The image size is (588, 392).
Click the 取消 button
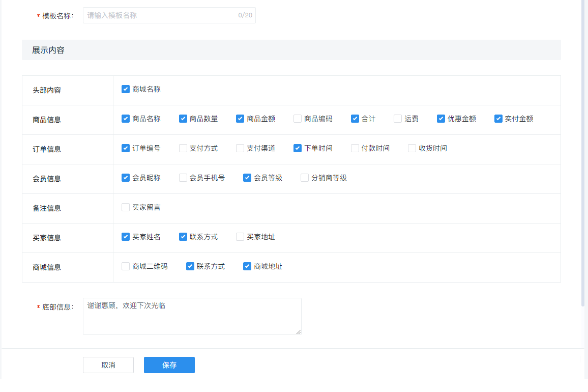point(108,365)
